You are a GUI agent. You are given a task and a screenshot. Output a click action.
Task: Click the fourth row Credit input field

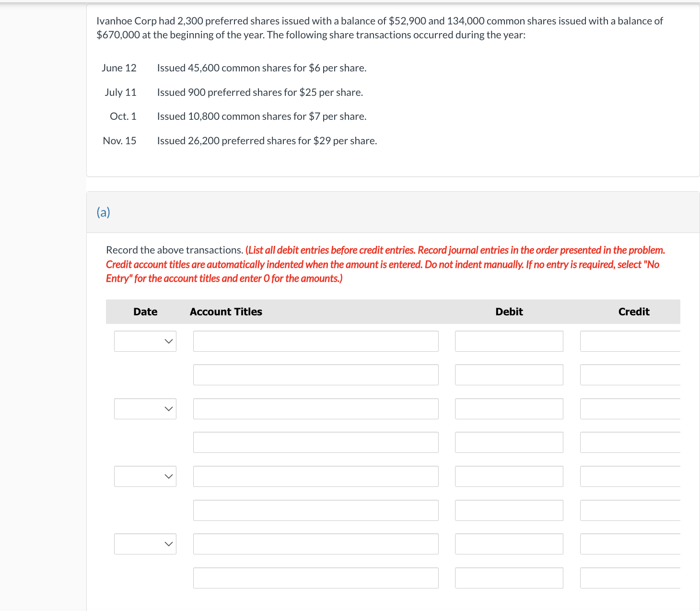click(630, 442)
